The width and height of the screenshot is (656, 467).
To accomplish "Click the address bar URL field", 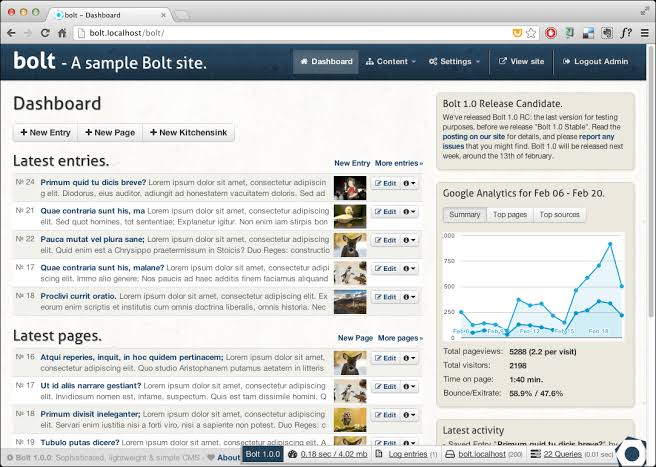I will click(293, 33).
